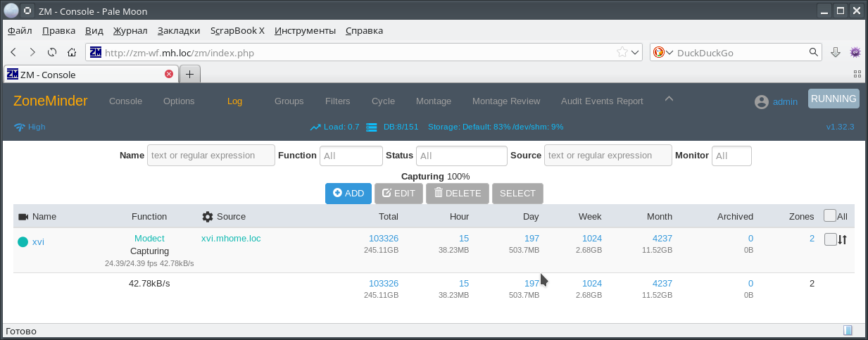The image size is (868, 340).
Task: Click the EDIT button
Action: point(398,194)
